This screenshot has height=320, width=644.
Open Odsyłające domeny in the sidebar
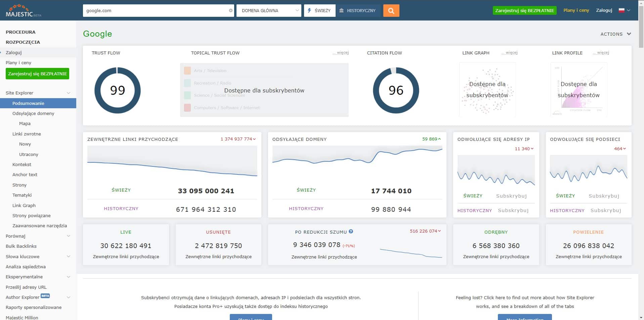click(33, 113)
